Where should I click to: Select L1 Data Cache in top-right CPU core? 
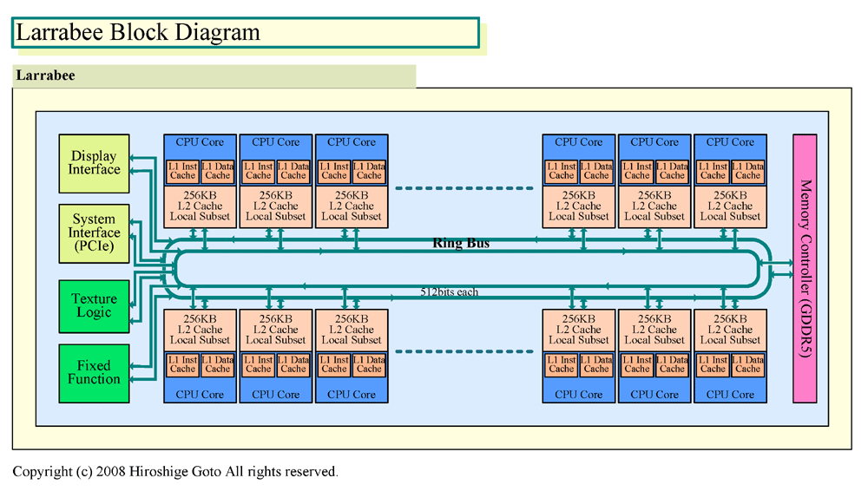tap(748, 171)
